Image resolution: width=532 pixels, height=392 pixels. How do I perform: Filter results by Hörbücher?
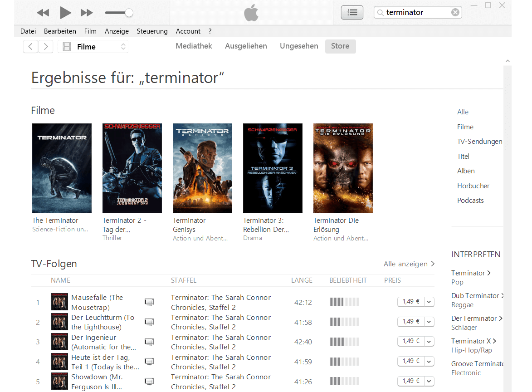click(x=473, y=186)
